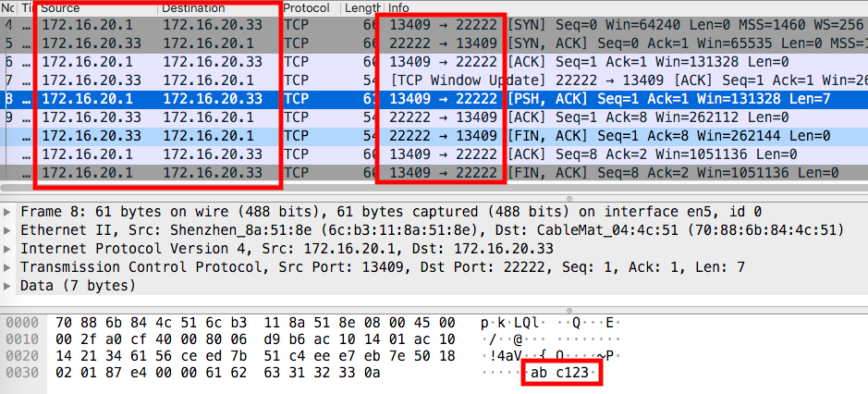Click hex offset 0020 in bytes pane

20,356
